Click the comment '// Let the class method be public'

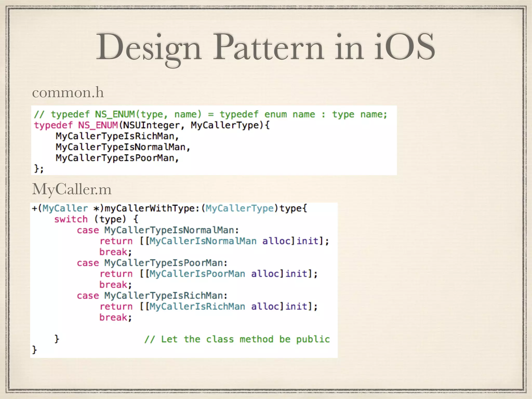237,339
